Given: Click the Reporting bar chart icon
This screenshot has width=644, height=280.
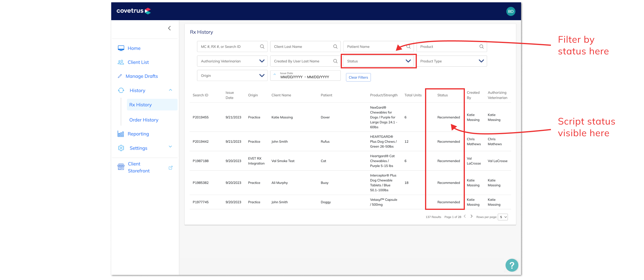Looking at the screenshot, I should pos(121,134).
